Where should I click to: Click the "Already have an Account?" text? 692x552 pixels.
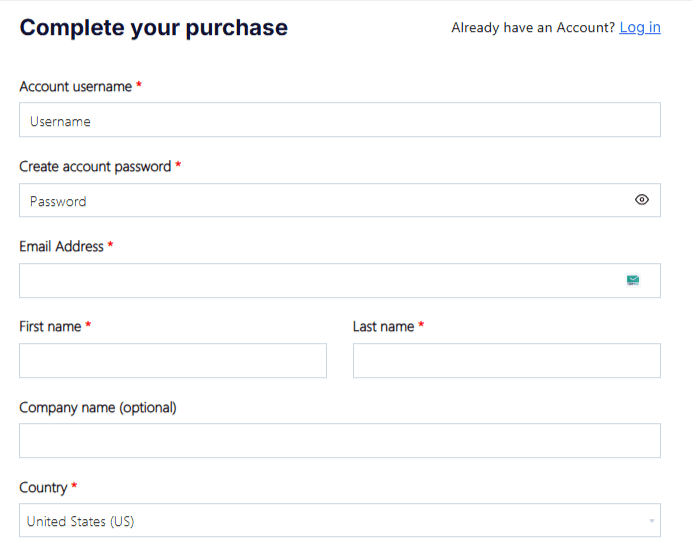tap(533, 27)
